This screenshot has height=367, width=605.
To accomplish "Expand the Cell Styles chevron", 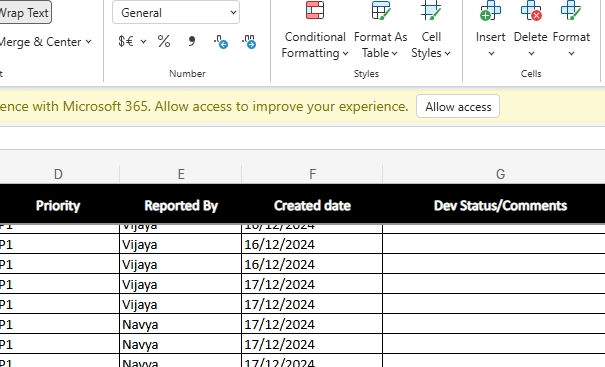I will [447, 54].
